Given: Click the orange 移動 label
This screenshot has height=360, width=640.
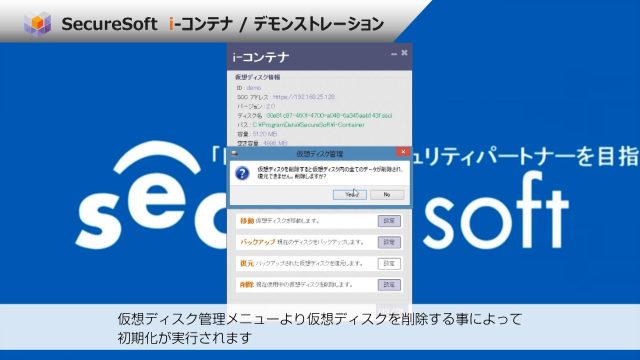Looking at the screenshot, I should coord(247,221).
